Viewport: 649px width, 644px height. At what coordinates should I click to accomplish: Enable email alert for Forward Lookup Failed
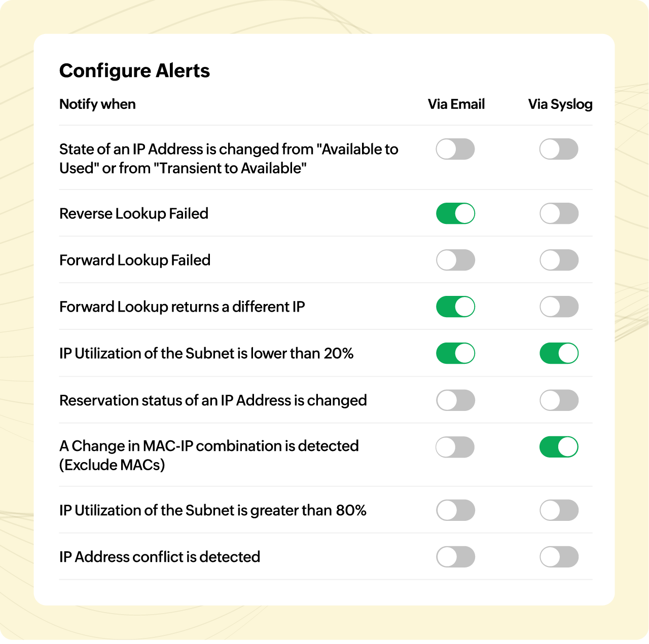(455, 260)
